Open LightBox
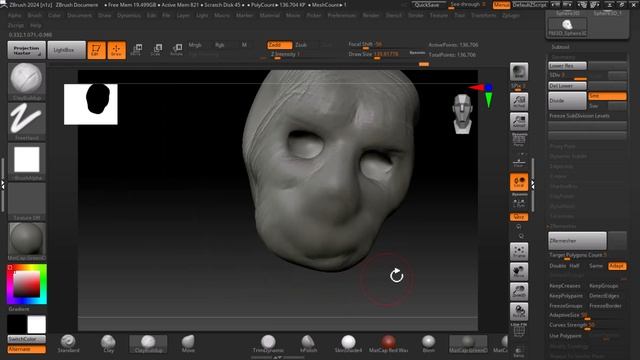The height and width of the screenshot is (360, 640). pyautogui.click(x=67, y=50)
